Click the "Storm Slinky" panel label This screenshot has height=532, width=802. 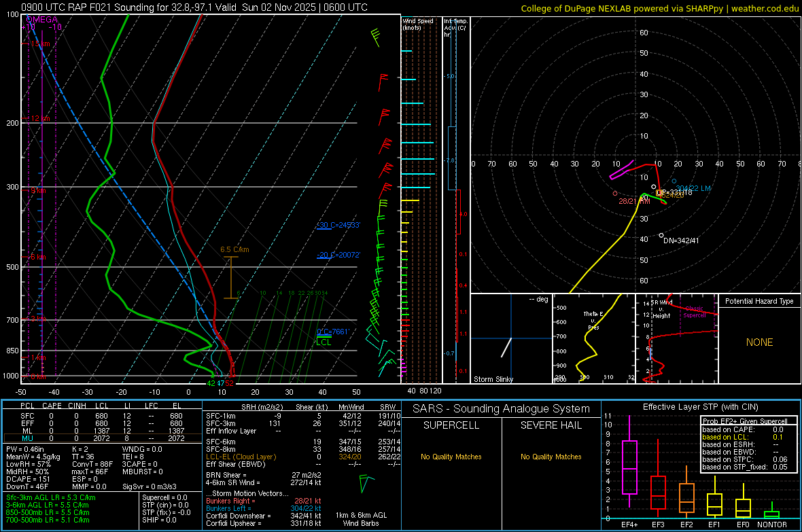pos(493,379)
